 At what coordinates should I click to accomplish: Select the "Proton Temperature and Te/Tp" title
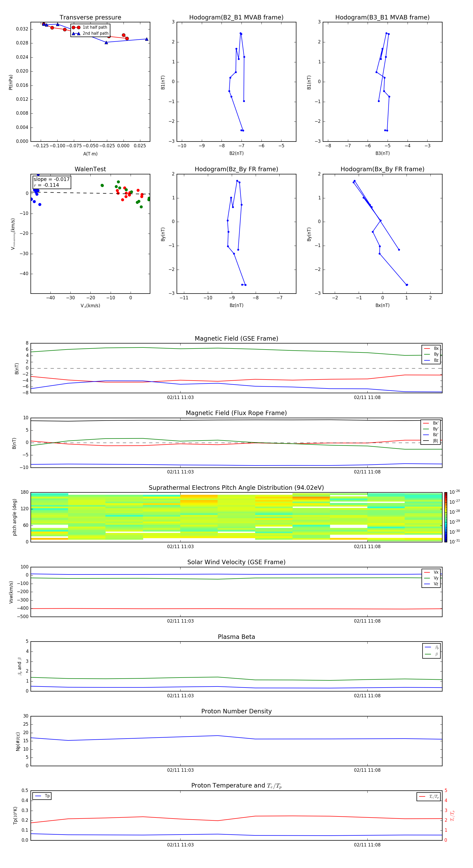[236, 786]
